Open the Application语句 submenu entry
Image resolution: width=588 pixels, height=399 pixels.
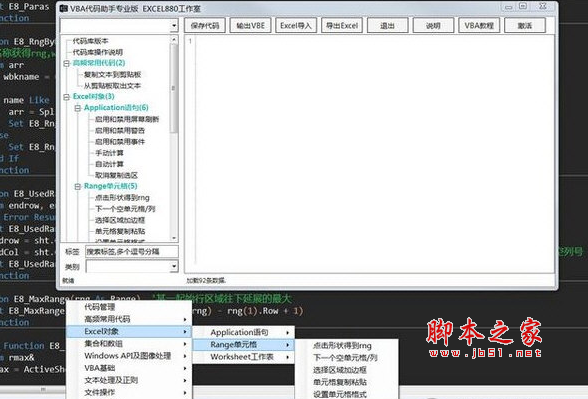[243, 332]
